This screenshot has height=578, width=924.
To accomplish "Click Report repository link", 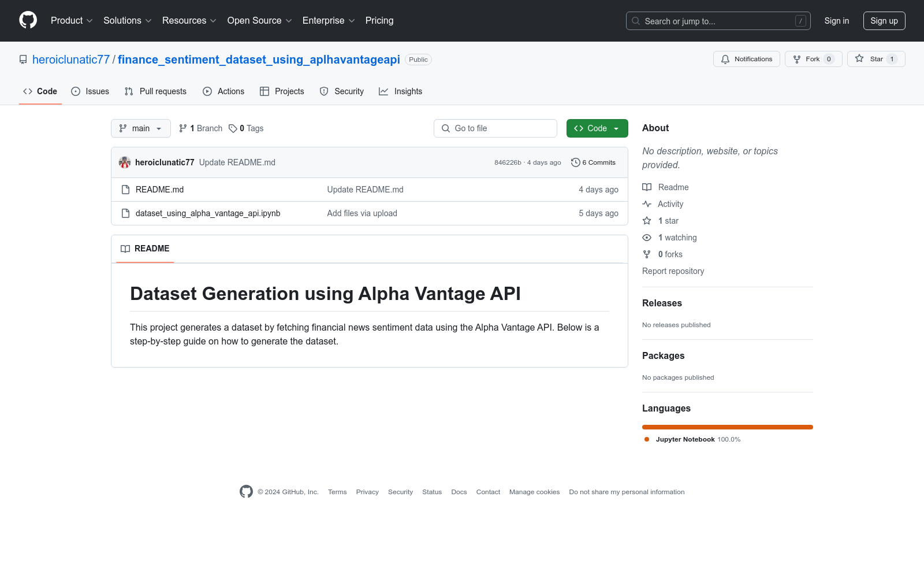I will pos(673,271).
